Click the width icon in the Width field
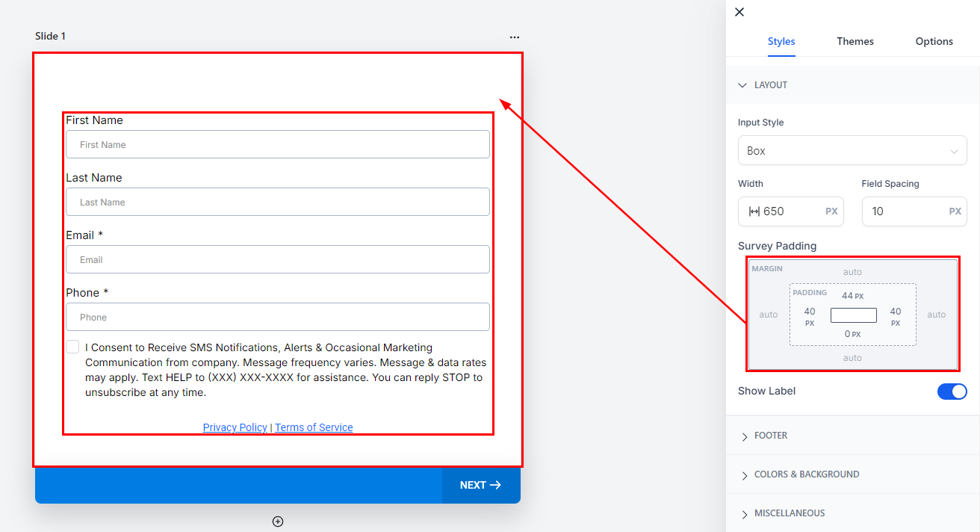The width and height of the screenshot is (980, 532). [754, 211]
